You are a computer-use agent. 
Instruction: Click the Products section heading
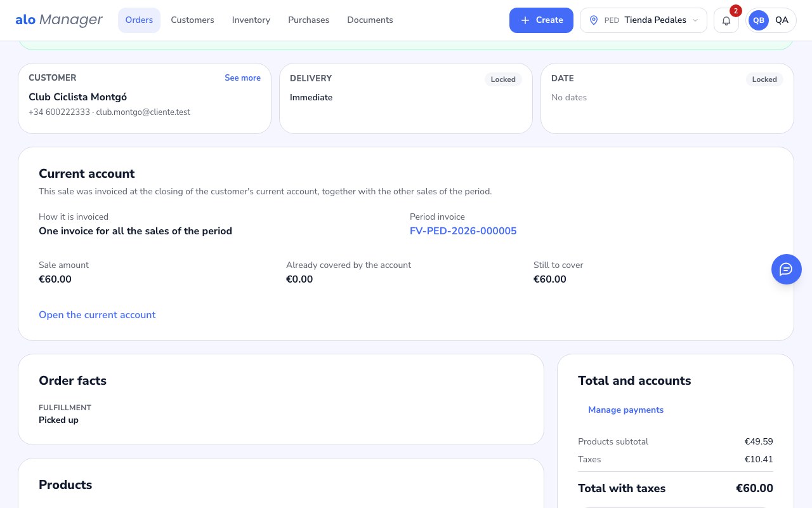point(65,485)
